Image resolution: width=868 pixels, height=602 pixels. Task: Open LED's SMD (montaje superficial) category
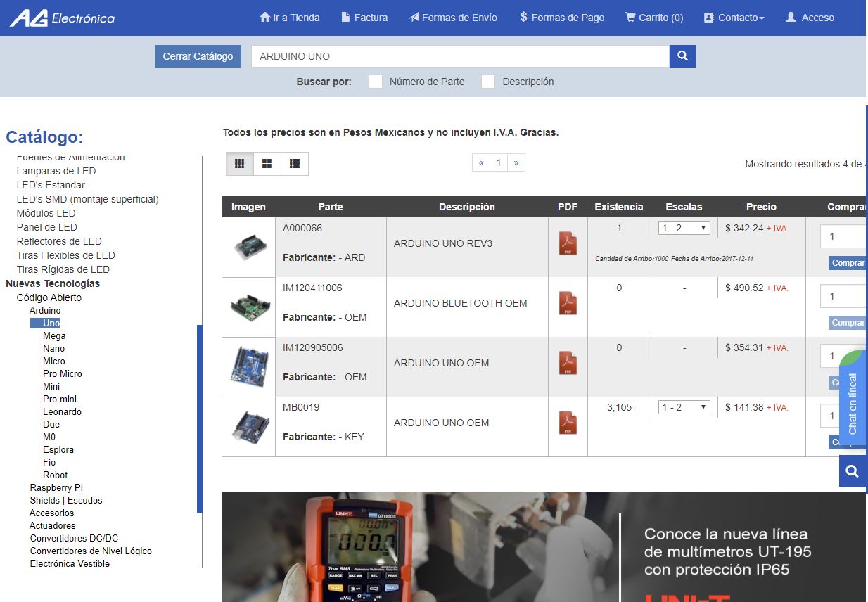point(88,199)
